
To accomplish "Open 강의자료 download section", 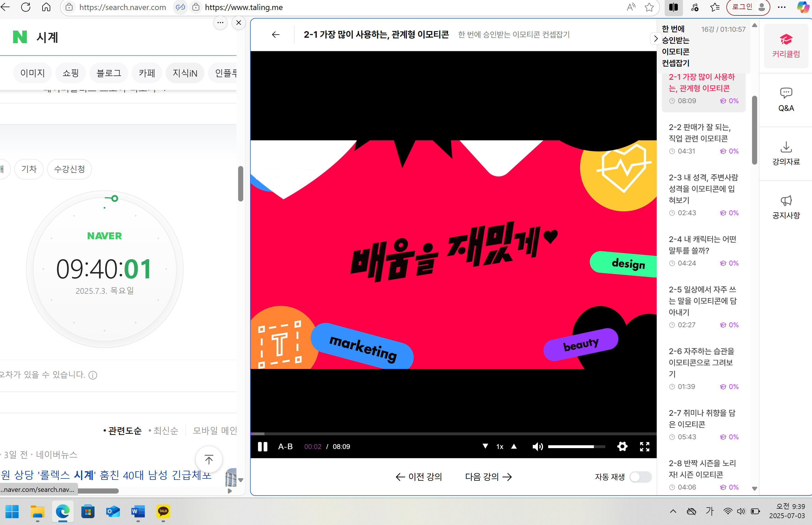I will [x=786, y=153].
